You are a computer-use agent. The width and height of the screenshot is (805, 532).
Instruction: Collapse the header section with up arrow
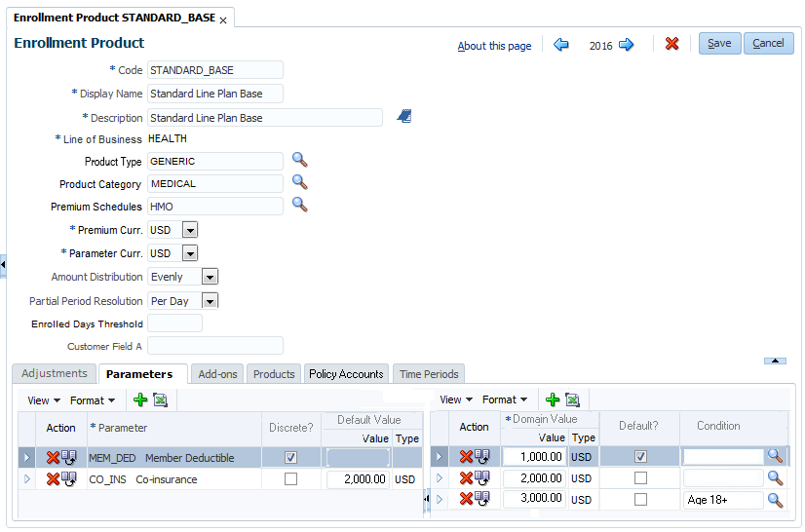coord(775,361)
